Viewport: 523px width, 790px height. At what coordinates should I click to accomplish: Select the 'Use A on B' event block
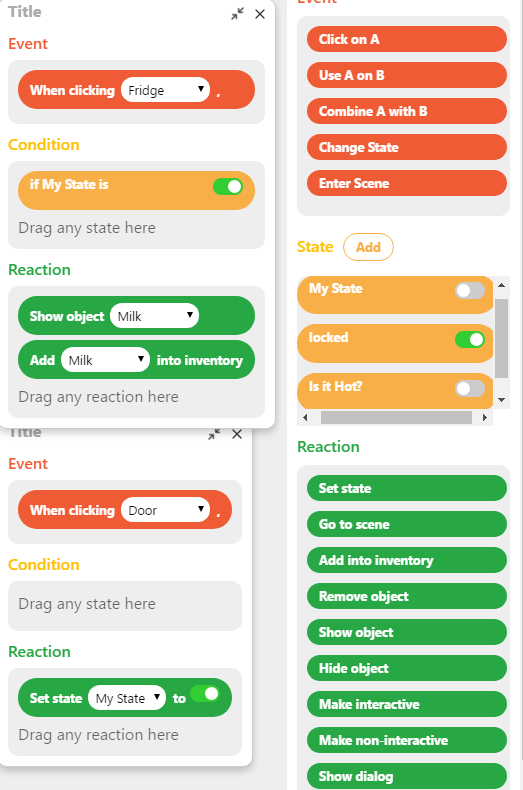pyautogui.click(x=407, y=75)
